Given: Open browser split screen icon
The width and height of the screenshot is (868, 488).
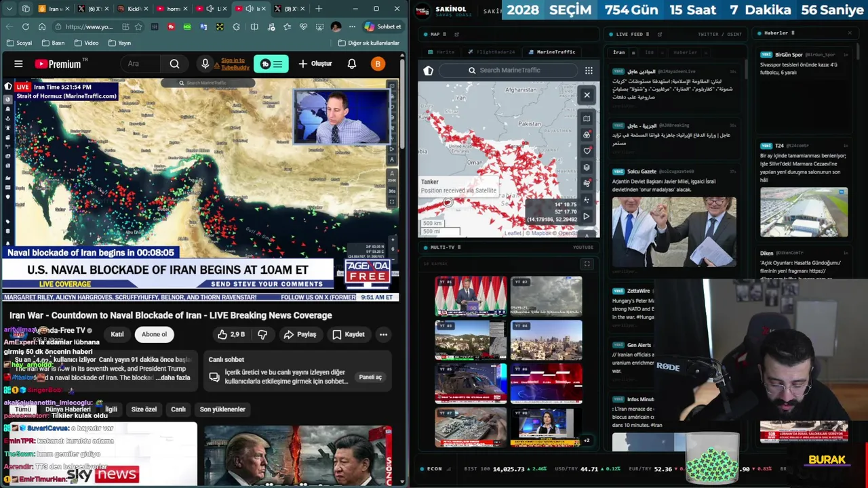Looking at the screenshot, I should pos(254,26).
